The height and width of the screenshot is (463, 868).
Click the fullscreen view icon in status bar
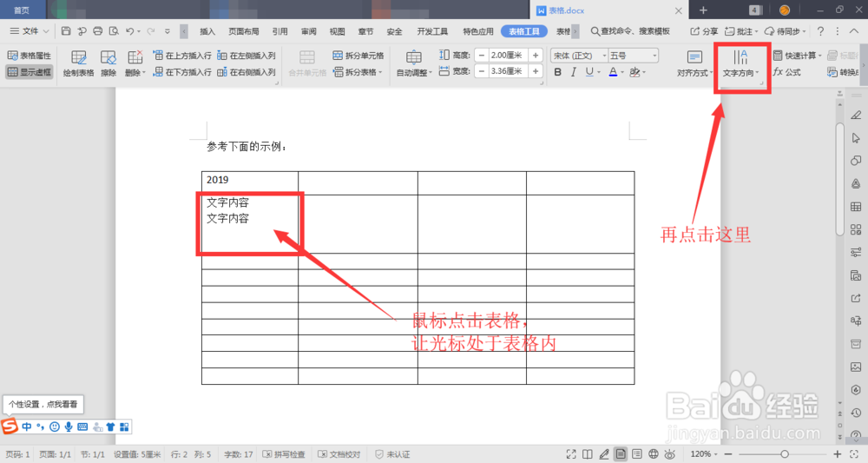tap(571, 454)
